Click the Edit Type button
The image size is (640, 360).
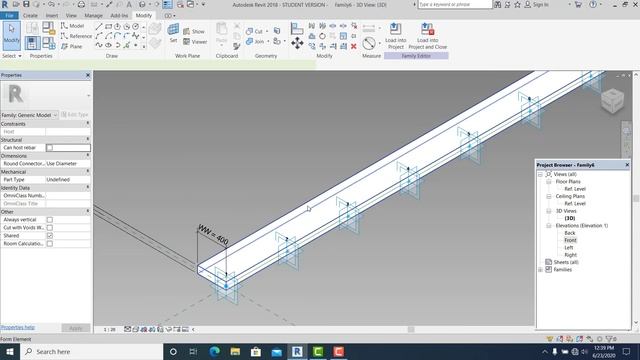coord(75,115)
